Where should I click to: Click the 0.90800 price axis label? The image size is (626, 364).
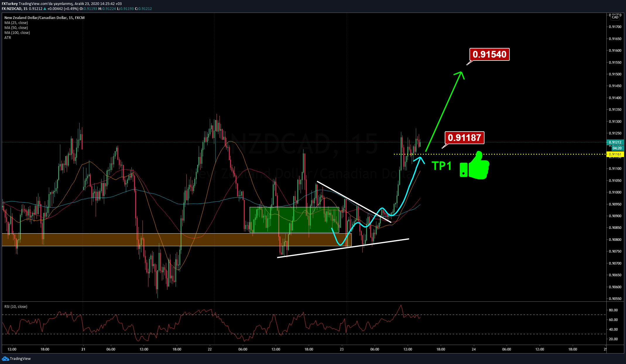tap(615, 240)
